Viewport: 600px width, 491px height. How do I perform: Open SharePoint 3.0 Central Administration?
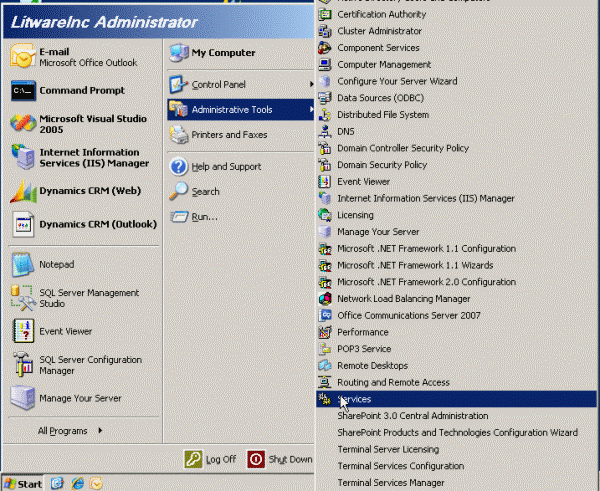point(456,416)
